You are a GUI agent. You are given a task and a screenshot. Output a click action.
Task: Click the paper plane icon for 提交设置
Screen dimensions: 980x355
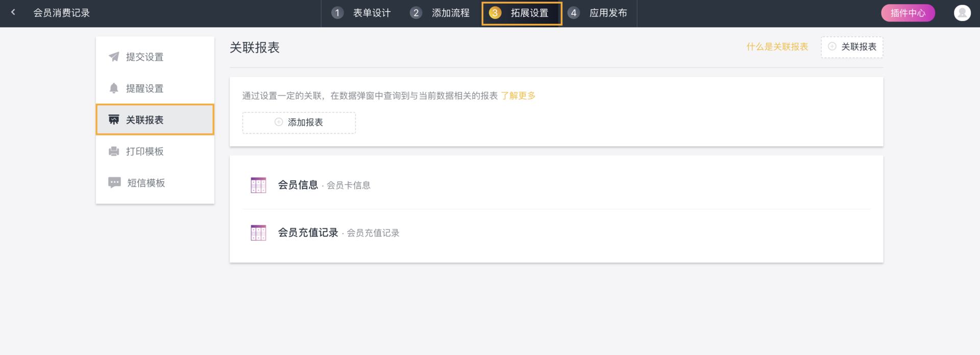tap(114, 57)
